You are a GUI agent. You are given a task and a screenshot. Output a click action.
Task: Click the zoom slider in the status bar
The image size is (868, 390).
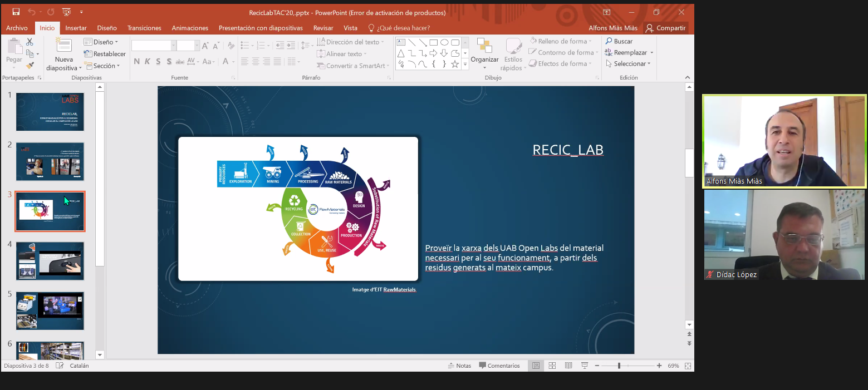[627, 366]
